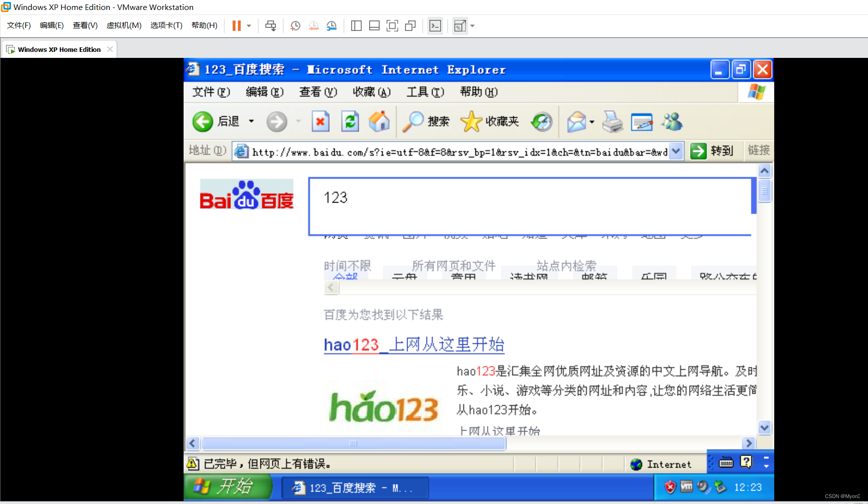Open VMware 虚拟机(M) menu
The image size is (868, 504).
coord(124,25)
